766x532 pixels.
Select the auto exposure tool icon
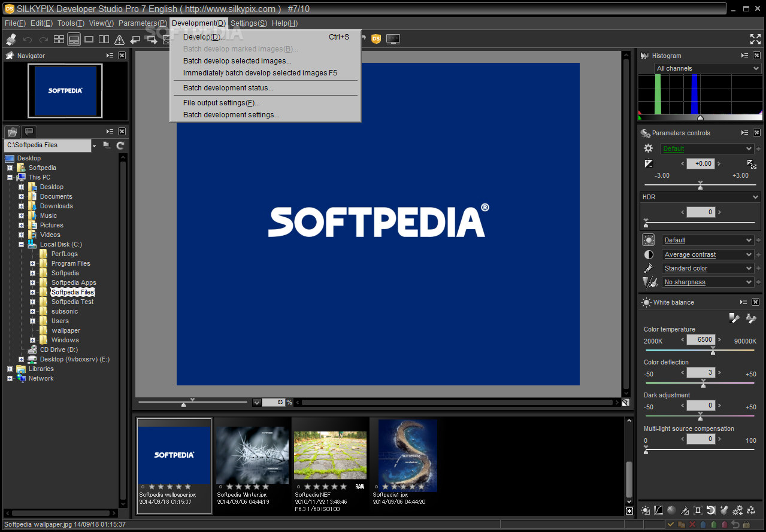(x=752, y=163)
